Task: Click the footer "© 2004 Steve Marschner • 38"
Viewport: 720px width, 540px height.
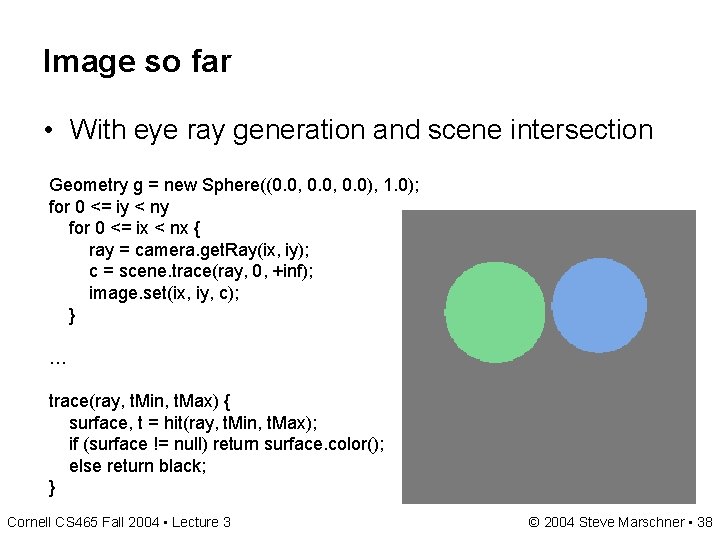Action: click(620, 523)
